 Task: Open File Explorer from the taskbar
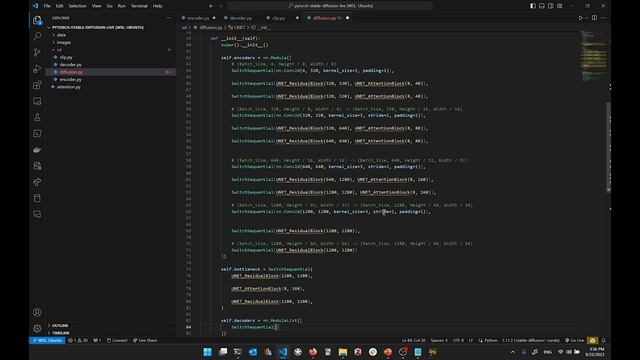tap(343, 352)
